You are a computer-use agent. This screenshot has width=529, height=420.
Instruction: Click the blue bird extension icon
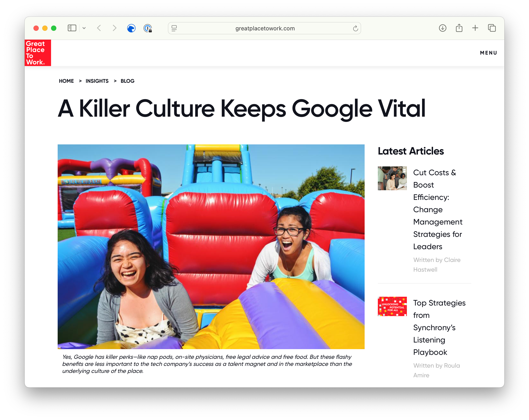[x=131, y=28]
